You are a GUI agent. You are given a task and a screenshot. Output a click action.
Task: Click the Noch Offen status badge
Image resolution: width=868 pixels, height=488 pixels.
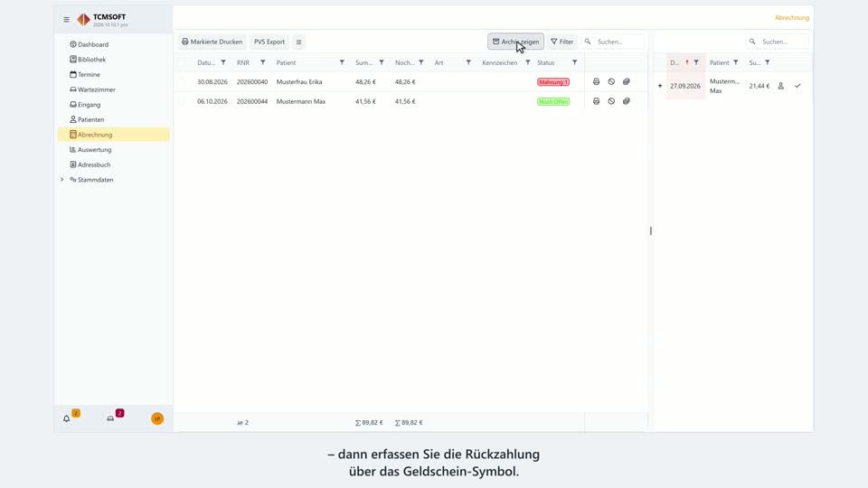[553, 101]
